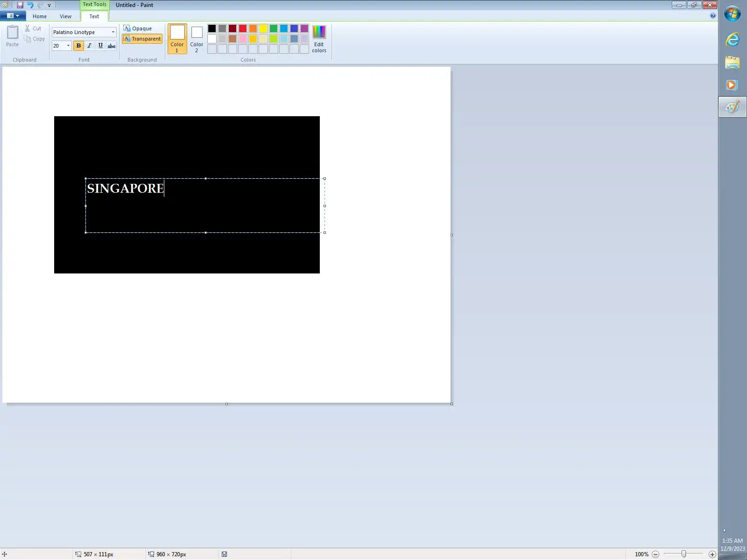The image size is (747, 560).
Task: Toggle Italic formatting
Action: 89,46
